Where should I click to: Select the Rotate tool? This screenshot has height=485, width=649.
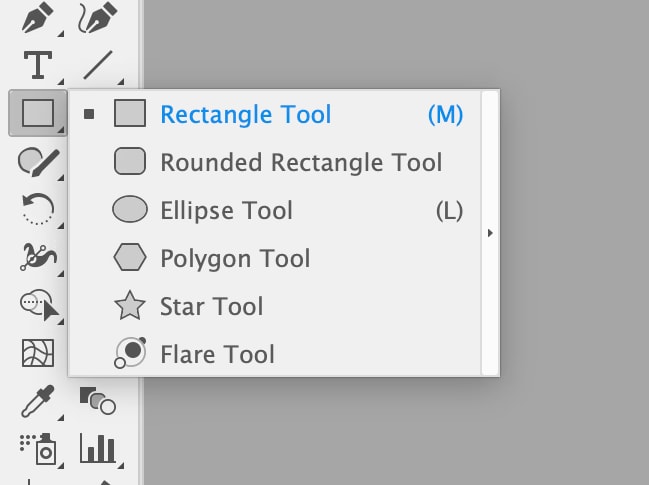(37, 210)
